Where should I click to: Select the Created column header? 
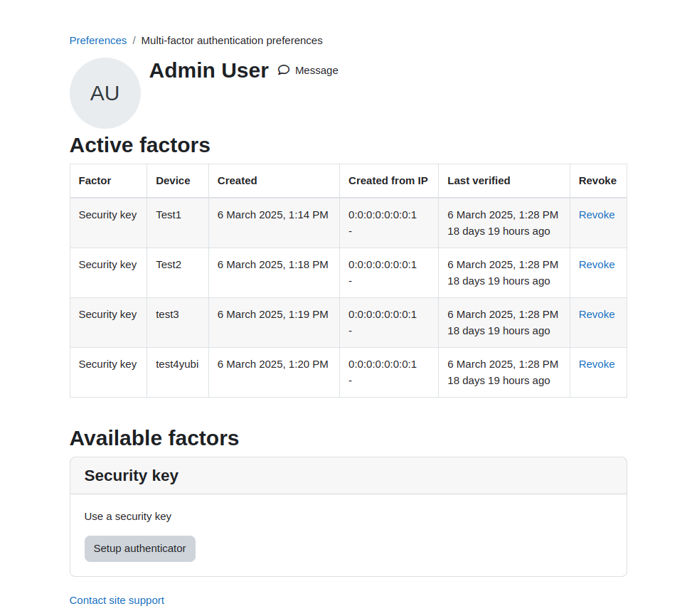click(x=237, y=181)
